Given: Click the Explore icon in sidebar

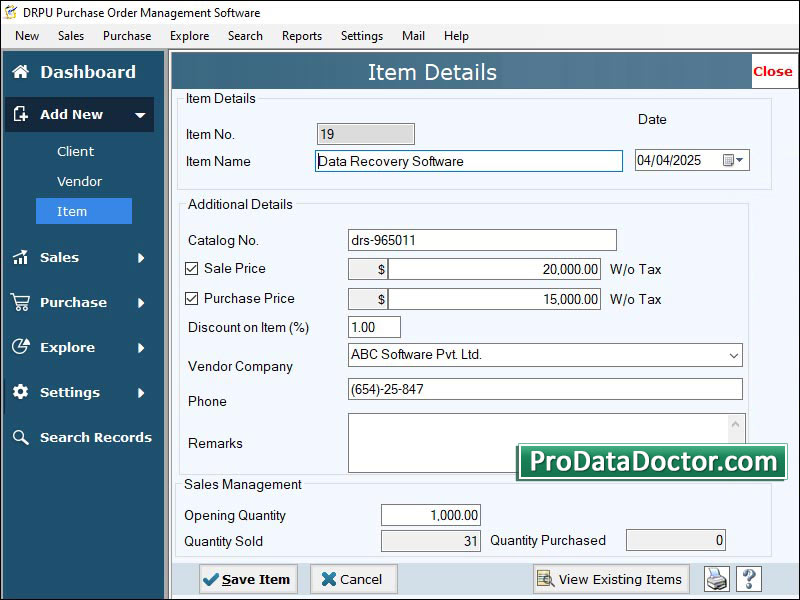Looking at the screenshot, I should [x=20, y=347].
